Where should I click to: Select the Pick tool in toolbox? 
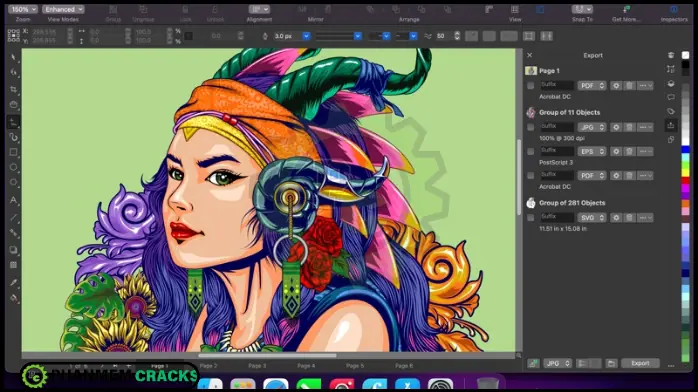tap(13, 57)
